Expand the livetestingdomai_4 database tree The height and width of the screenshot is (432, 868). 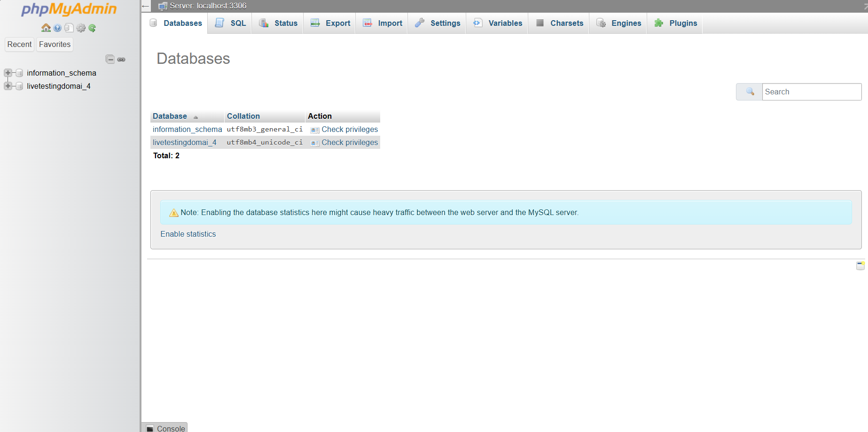[x=8, y=86]
